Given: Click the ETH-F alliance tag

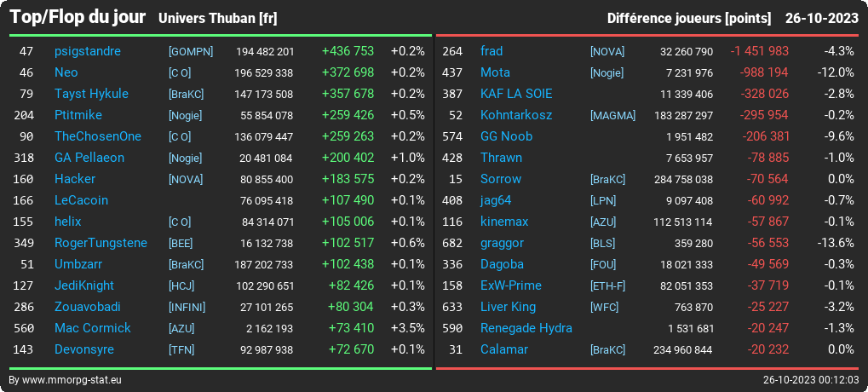Looking at the screenshot, I should tap(608, 286).
